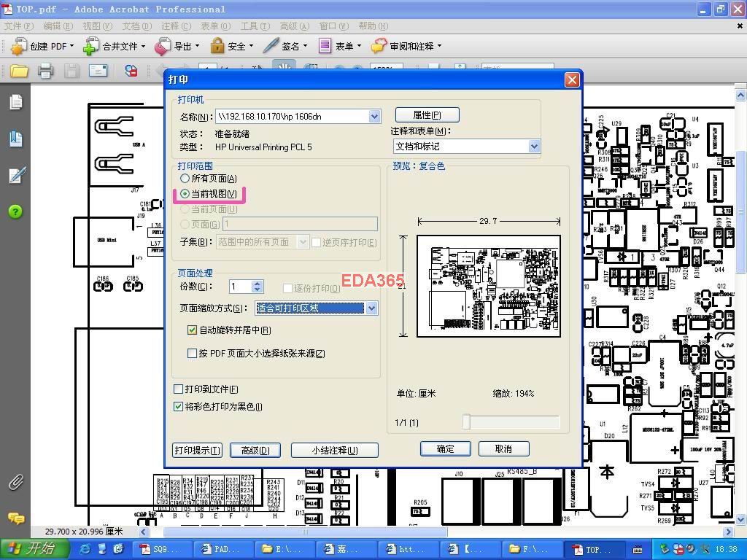Switch to PAD taskbar window button

pyautogui.click(x=224, y=550)
